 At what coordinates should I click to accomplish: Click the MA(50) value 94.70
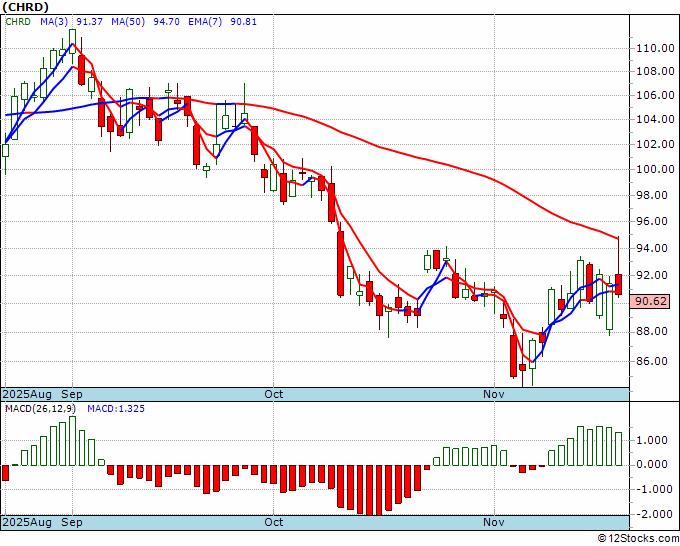pyautogui.click(x=167, y=22)
